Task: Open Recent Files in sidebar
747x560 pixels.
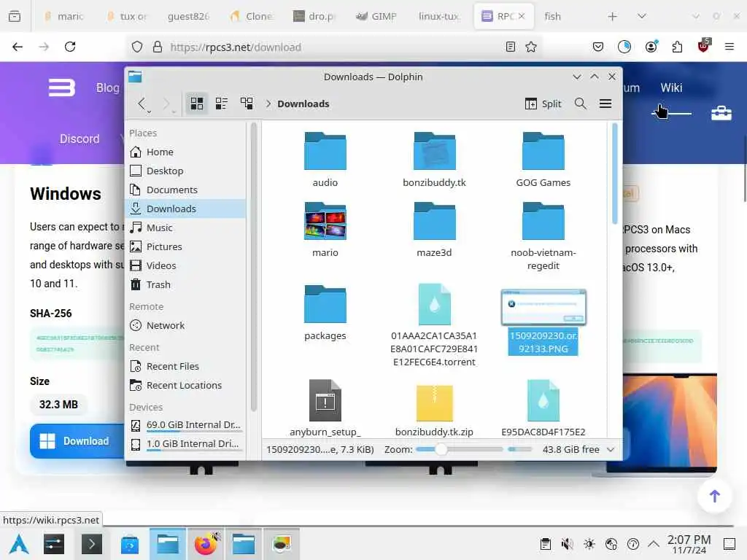Action: pos(186,366)
